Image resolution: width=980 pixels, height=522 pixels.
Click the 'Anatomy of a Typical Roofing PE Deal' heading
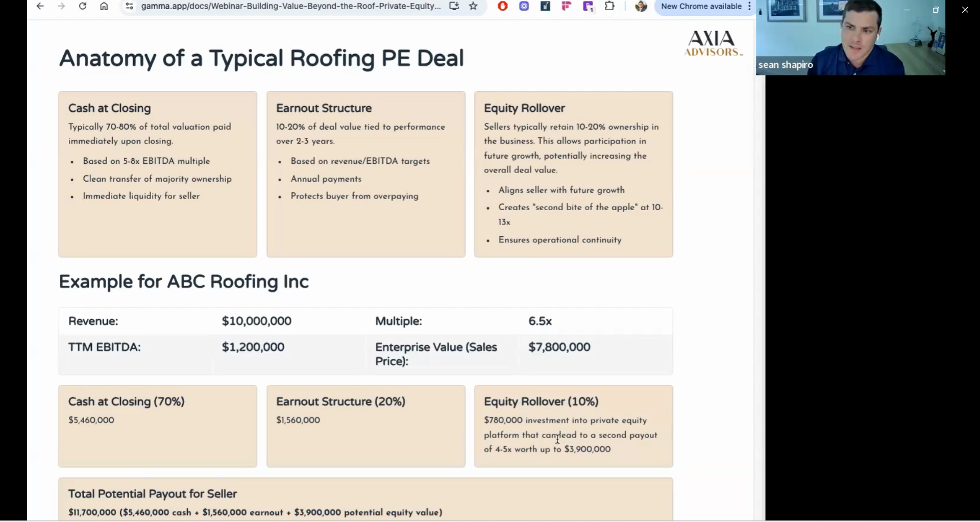[261, 58]
